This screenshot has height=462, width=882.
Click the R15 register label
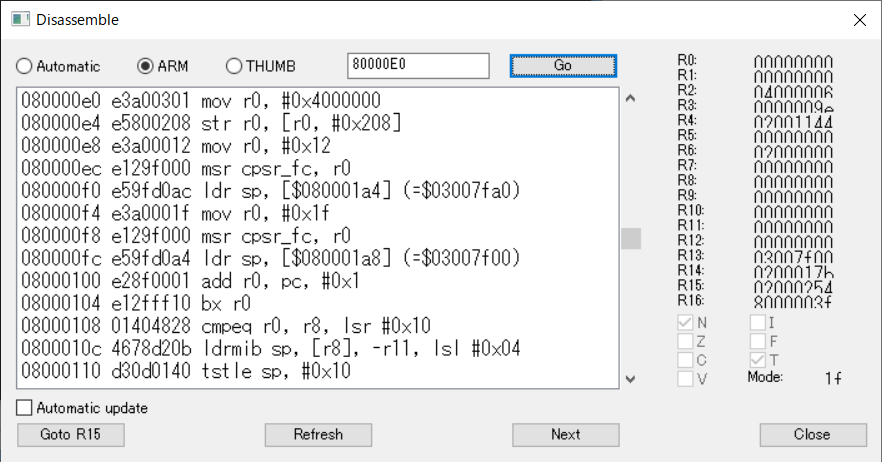click(x=691, y=286)
